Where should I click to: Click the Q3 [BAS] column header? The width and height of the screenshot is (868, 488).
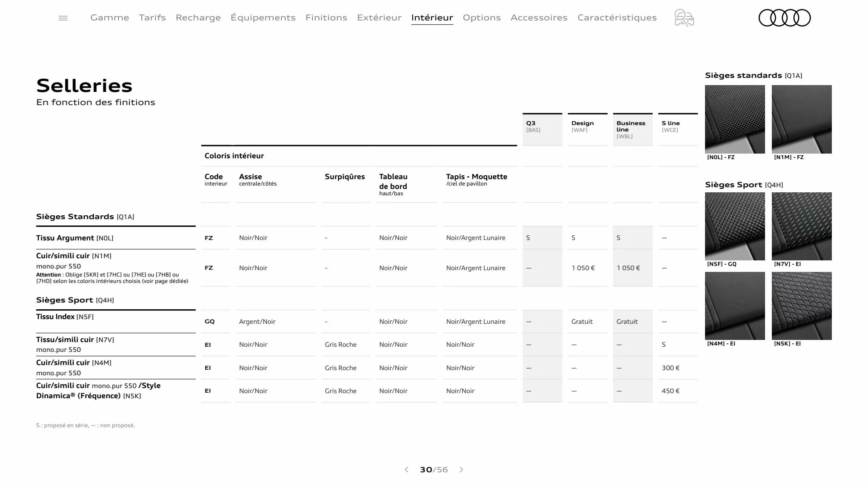point(542,129)
